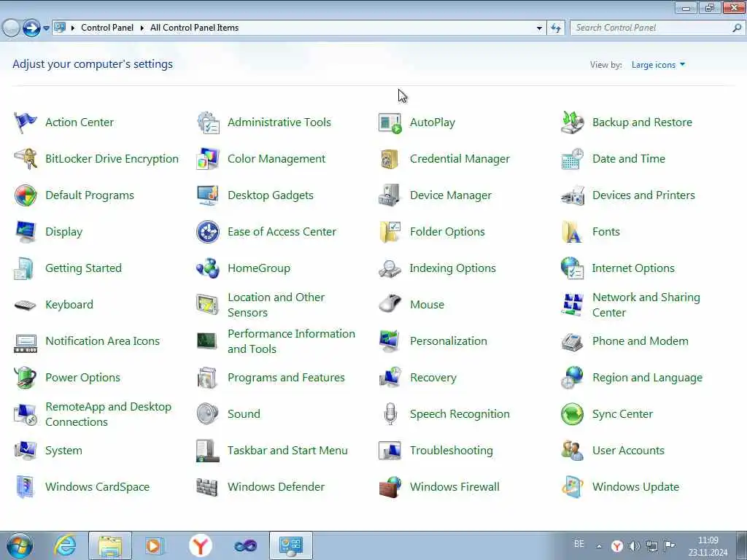Open the Programs and Features link

coord(286,378)
